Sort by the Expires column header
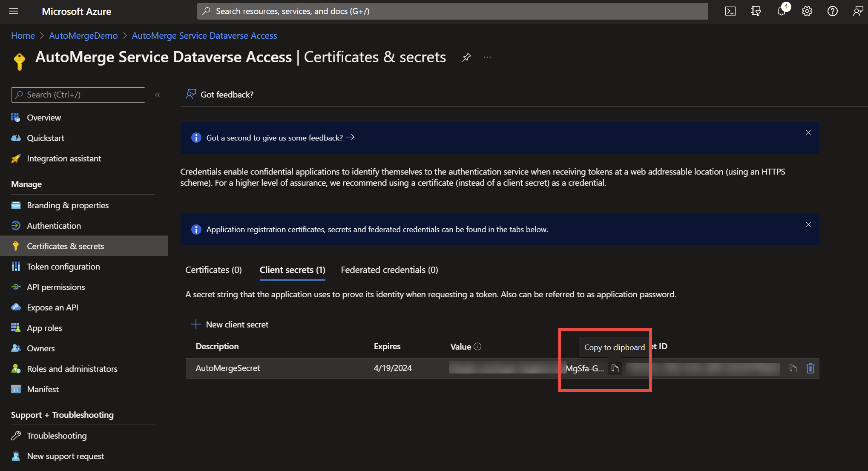 point(387,347)
